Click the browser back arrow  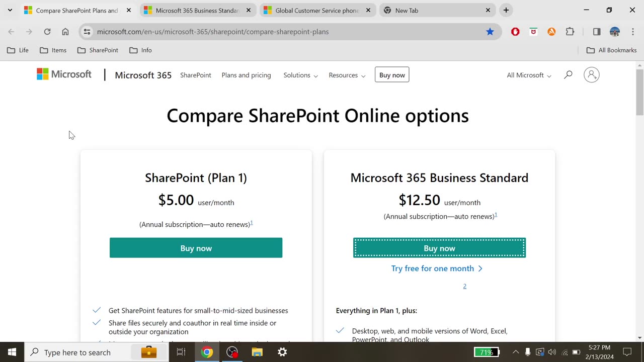(11, 32)
